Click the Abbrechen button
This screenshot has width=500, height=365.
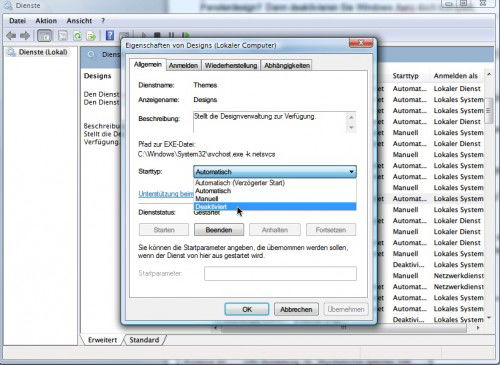click(x=296, y=309)
